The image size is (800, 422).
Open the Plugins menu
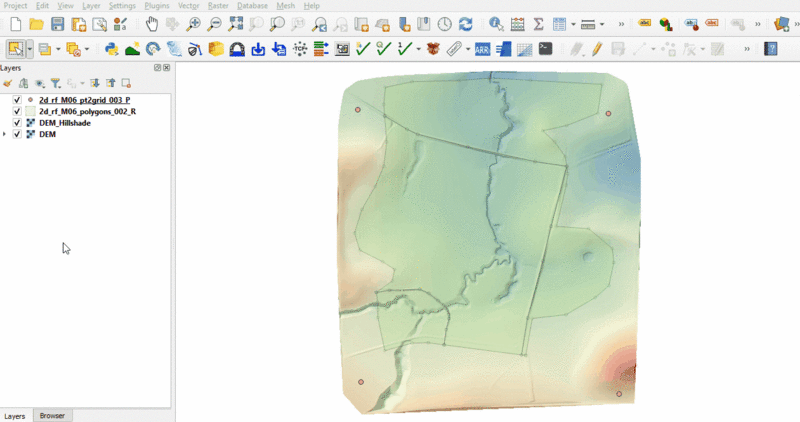coord(157,6)
